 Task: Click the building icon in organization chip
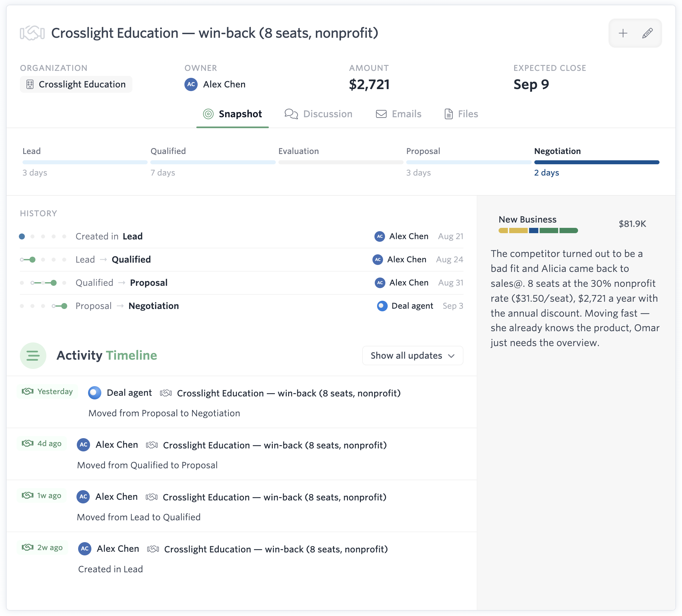30,84
